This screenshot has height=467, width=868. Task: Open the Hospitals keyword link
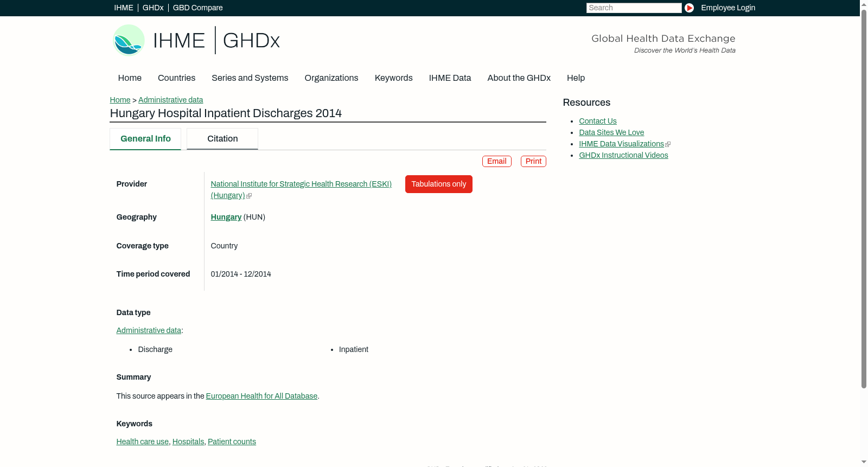point(188,442)
